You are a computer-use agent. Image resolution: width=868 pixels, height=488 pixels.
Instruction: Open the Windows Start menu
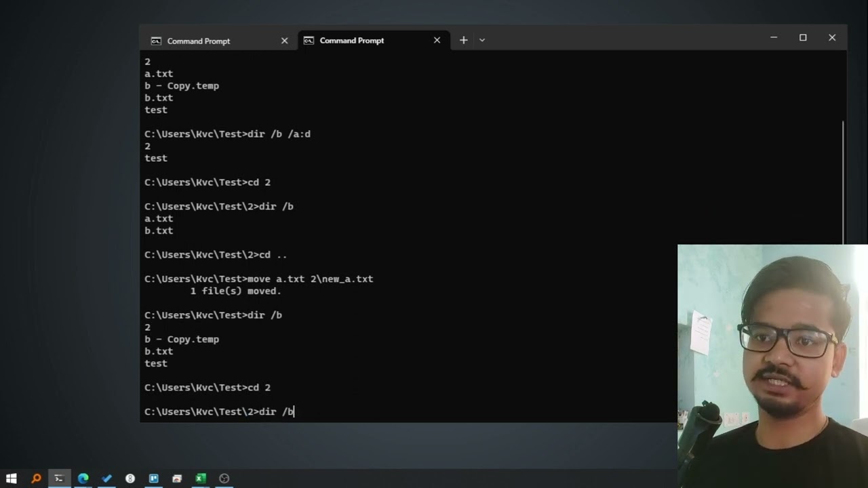pos(12,479)
